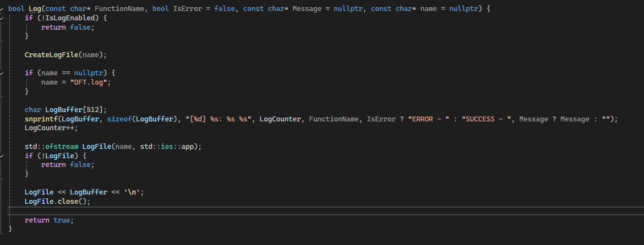
Task: Fold the if (name == nullptr) block
Action: coord(2,73)
